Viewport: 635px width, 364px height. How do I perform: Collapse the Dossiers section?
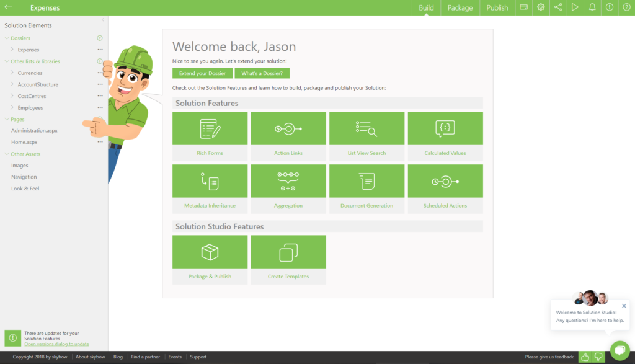point(7,38)
